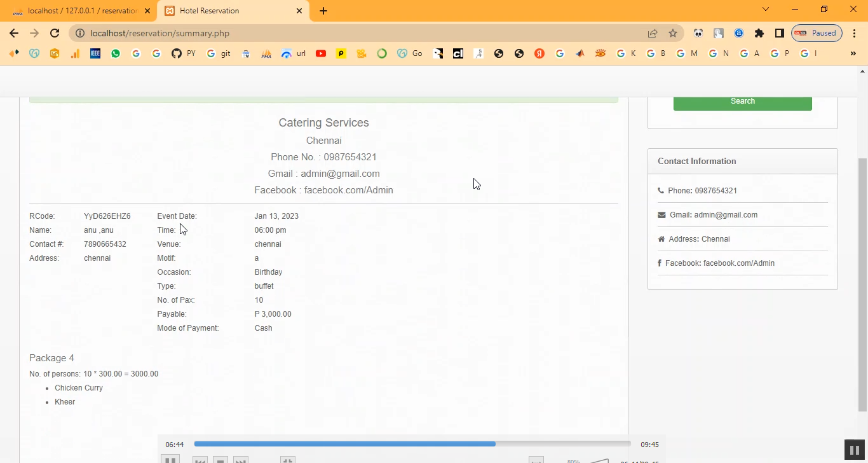Close the Hotel Reservation tab
This screenshot has height=463, width=868.
pyautogui.click(x=299, y=11)
